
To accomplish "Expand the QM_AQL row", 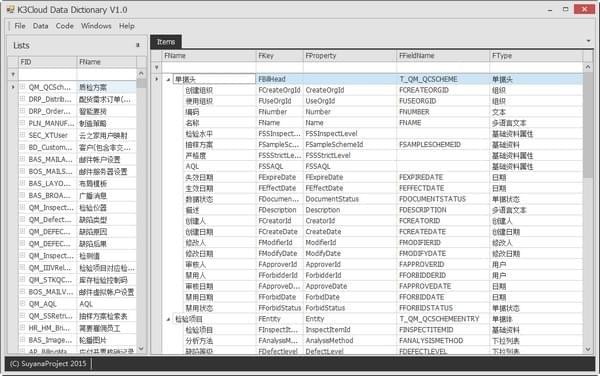I will (x=23, y=304).
